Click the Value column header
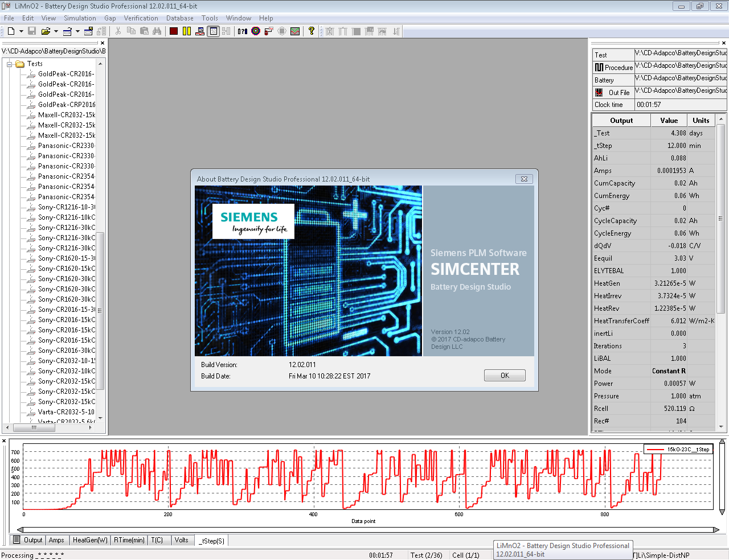729x560 pixels. (669, 121)
